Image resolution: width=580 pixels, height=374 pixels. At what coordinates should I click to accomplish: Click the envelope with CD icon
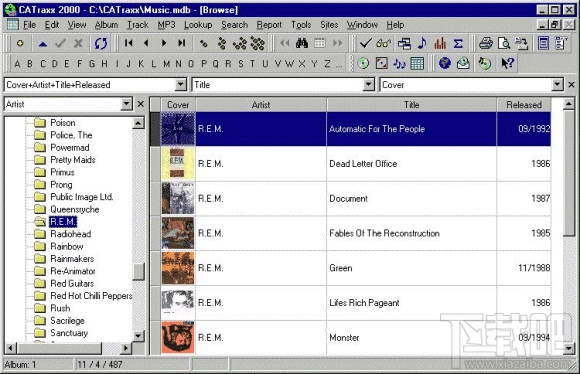click(463, 64)
